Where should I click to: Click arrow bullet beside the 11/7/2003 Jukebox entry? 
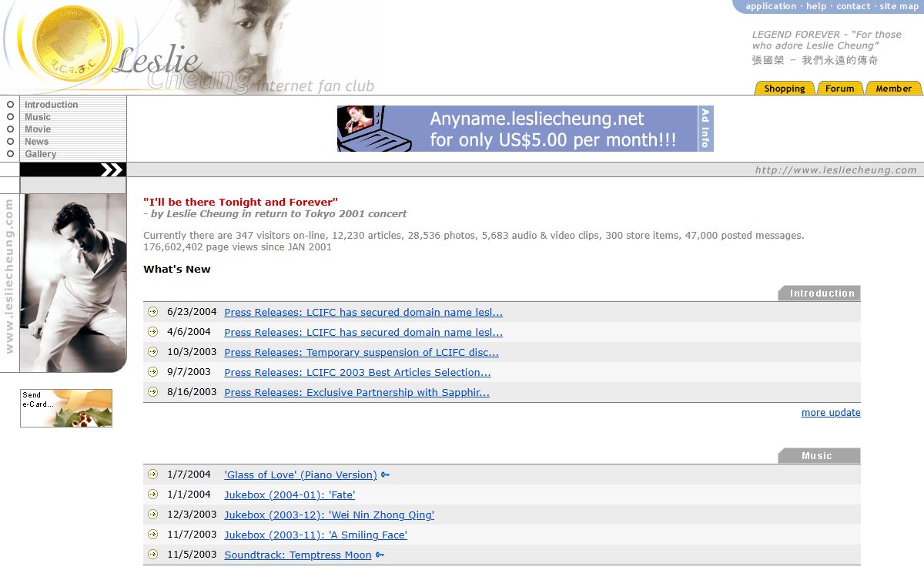[x=152, y=535]
